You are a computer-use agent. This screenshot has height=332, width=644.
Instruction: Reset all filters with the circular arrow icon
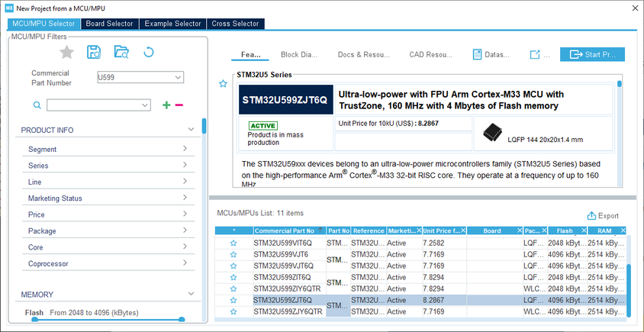[149, 52]
